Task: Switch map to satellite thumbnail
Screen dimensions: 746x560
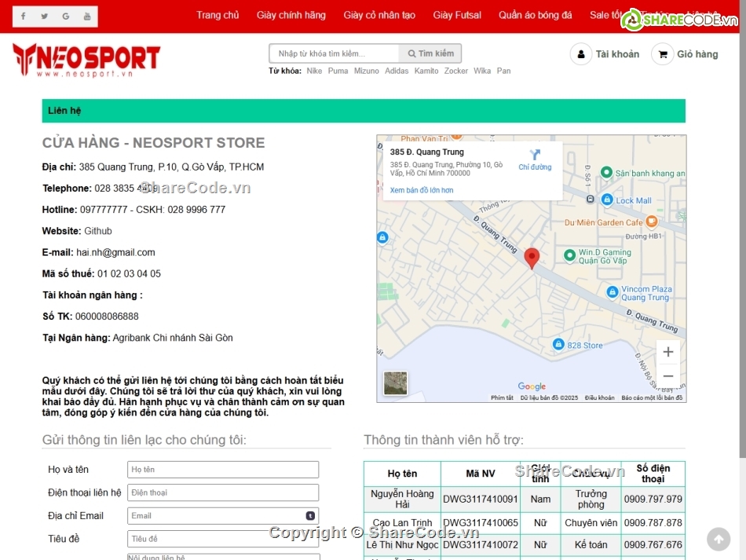Action: pyautogui.click(x=395, y=383)
